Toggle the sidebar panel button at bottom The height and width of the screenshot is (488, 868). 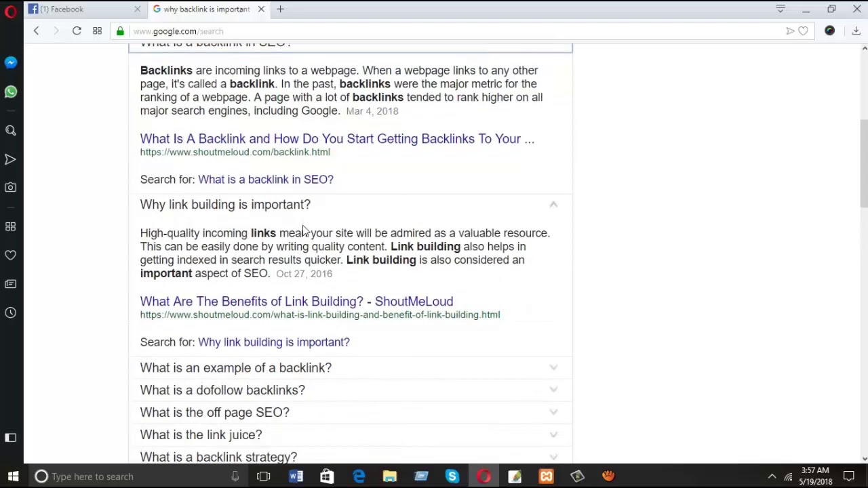tap(10, 438)
